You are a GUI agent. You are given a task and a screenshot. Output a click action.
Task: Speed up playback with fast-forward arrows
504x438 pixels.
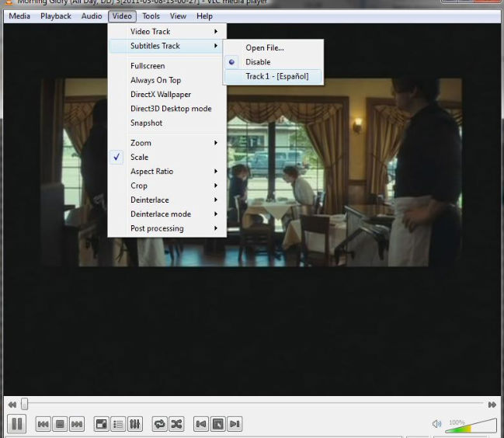click(x=492, y=405)
